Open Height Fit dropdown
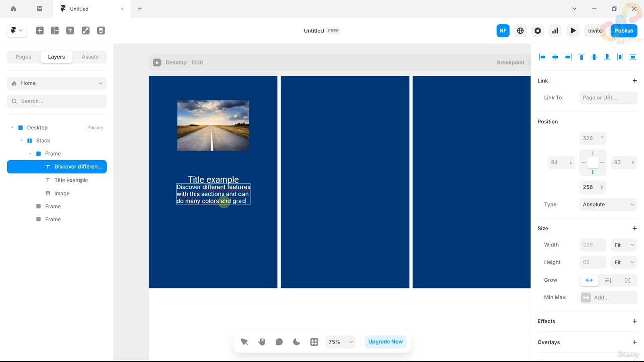644x362 pixels. coord(624,262)
